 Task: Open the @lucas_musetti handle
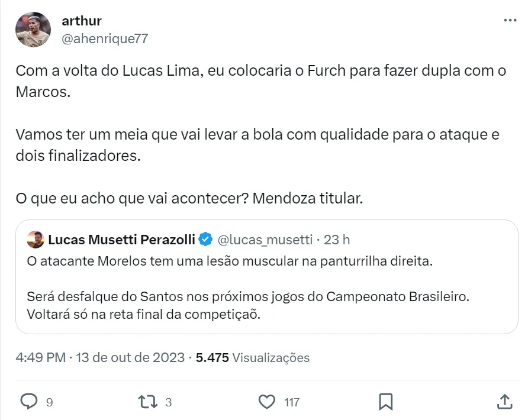pos(265,240)
